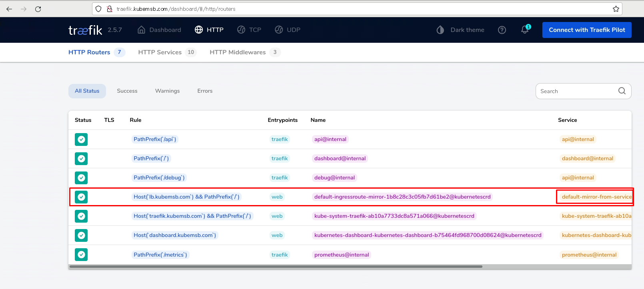Click the search magnifier icon
Screen dimensions: 644x289
(x=622, y=91)
